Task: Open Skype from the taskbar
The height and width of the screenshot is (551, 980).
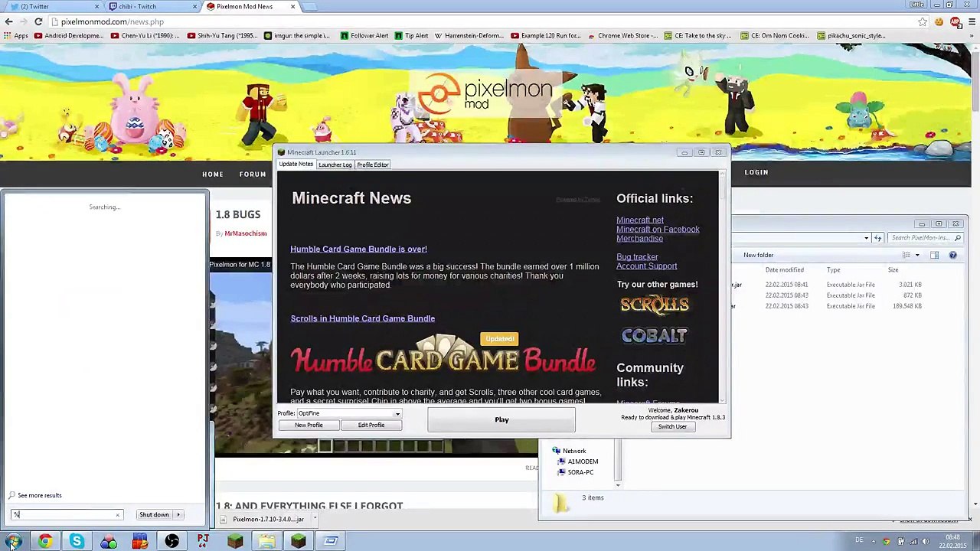Action: point(77,542)
